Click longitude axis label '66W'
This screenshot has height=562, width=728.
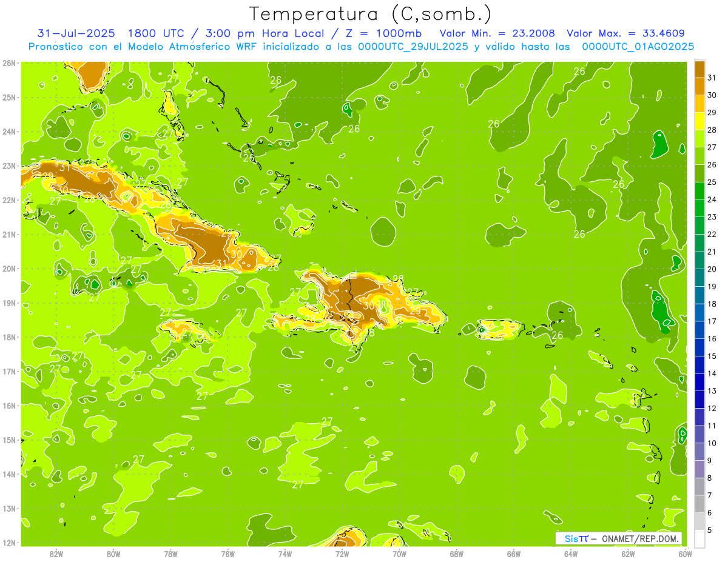tap(514, 554)
